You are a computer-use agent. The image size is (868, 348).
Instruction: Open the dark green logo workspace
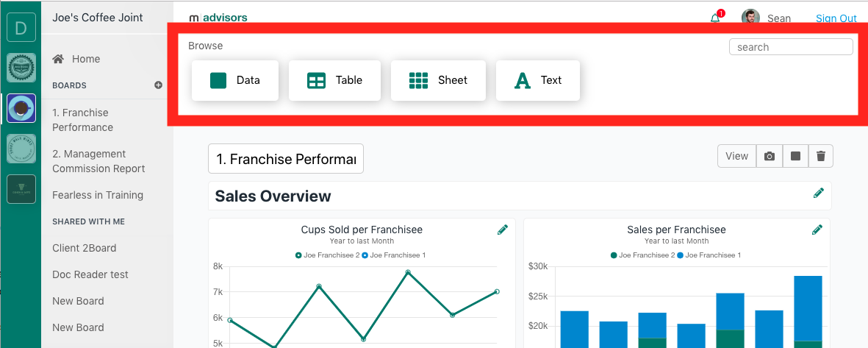point(21,189)
